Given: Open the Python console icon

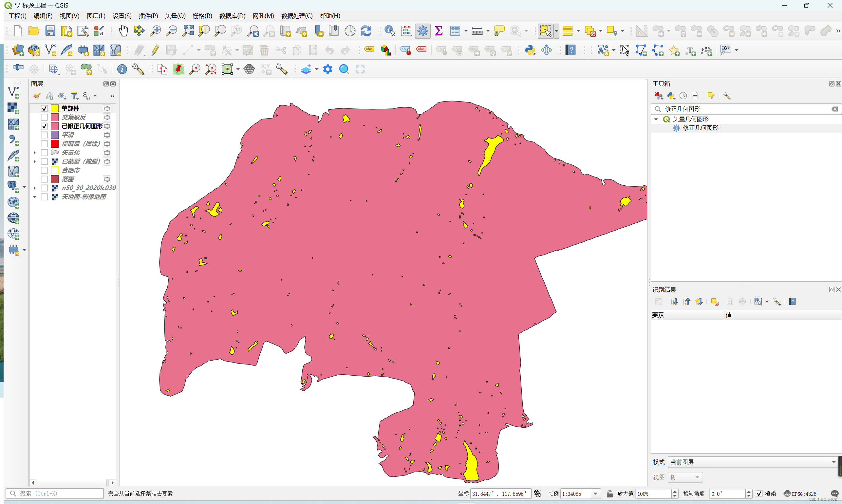Looking at the screenshot, I should click(530, 50).
